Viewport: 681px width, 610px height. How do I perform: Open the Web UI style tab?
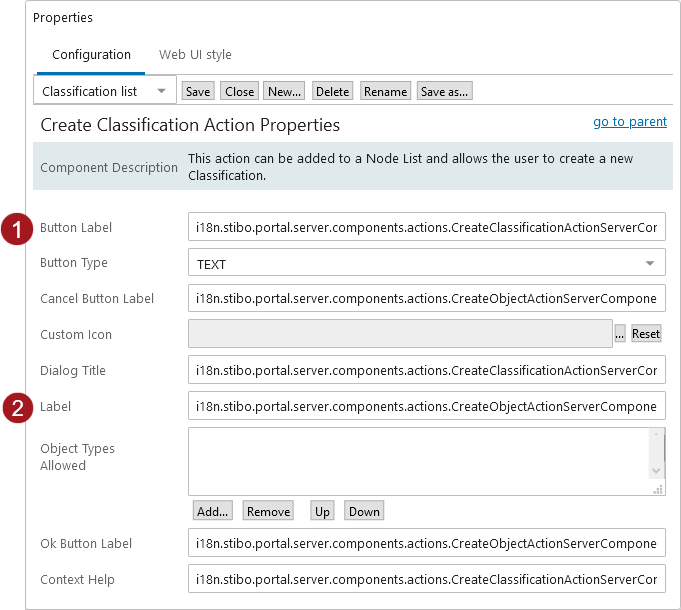[x=195, y=55]
